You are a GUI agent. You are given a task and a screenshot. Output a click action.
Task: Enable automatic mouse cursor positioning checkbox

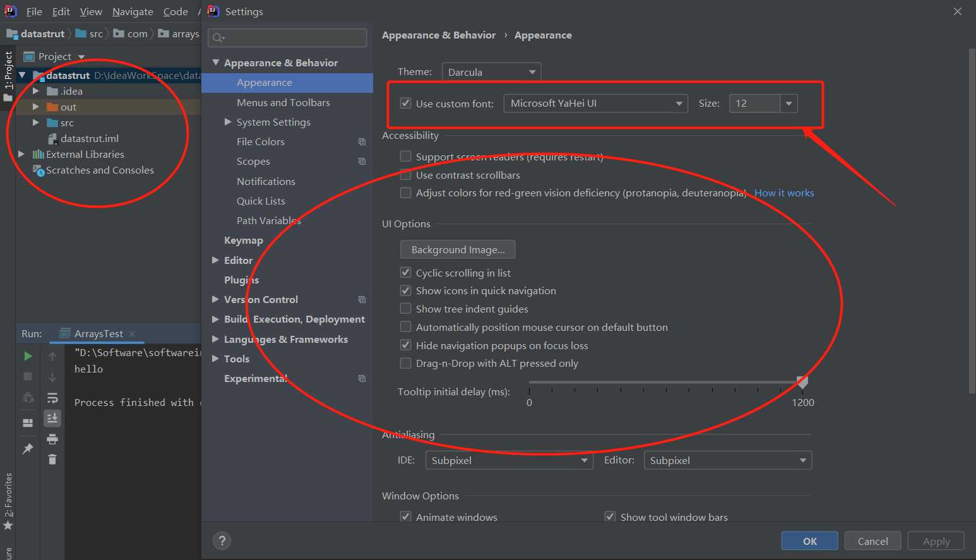[x=406, y=327]
